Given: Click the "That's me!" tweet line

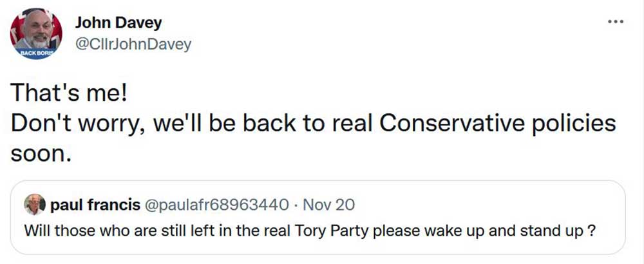Looking at the screenshot, I should click(69, 95).
